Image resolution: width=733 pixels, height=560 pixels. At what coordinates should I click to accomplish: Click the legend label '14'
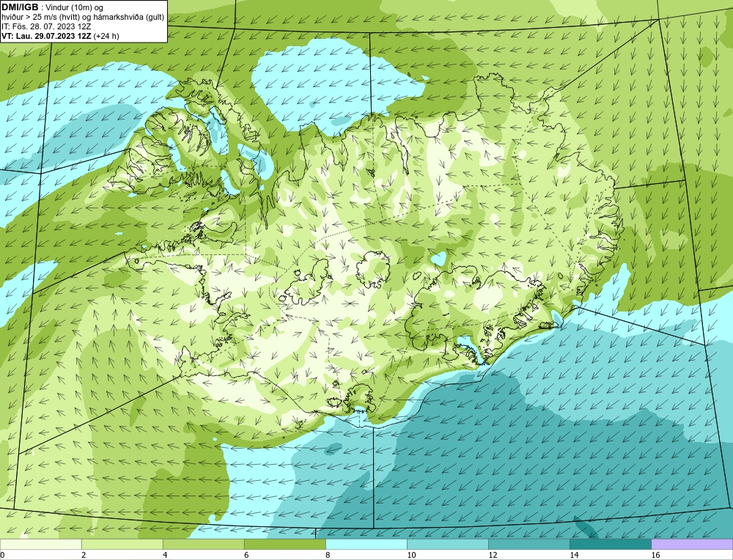coord(574,555)
